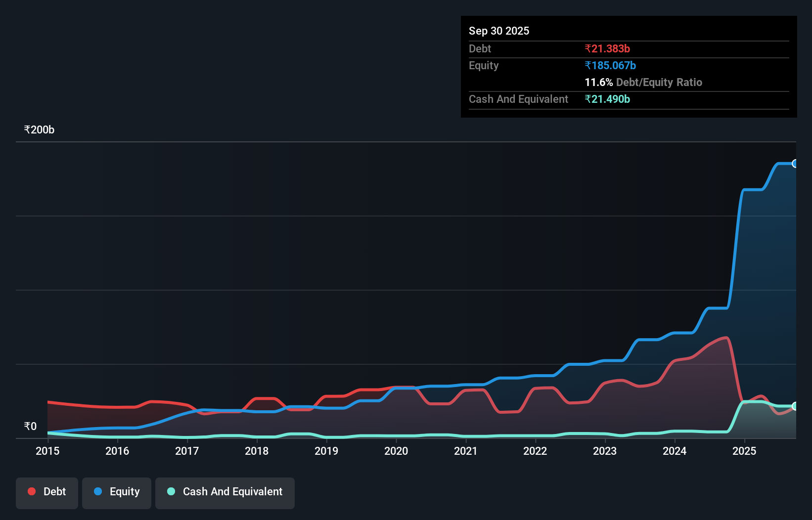Click the 2022 x-axis label
Image resolution: width=812 pixels, height=520 pixels.
(535, 451)
